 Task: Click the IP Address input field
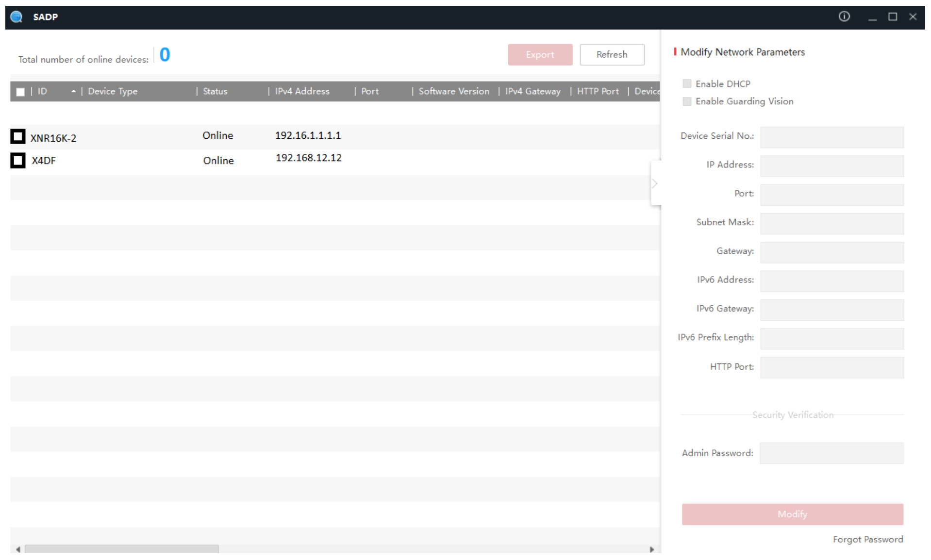click(x=832, y=166)
